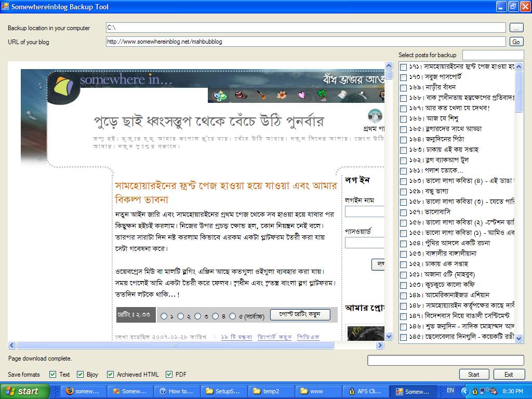Select rating ৩ radio button
This screenshot has height=399, width=532.
198,316
